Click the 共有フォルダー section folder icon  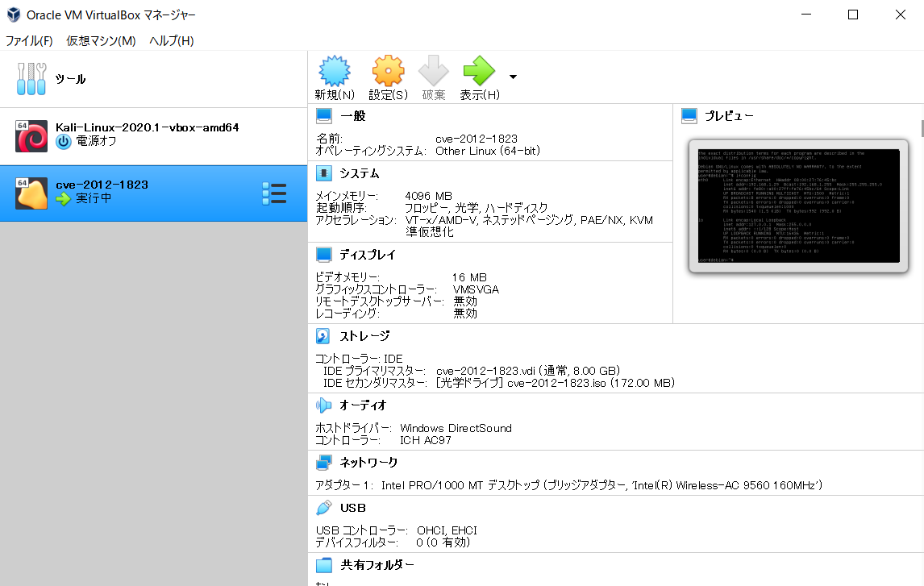click(323, 565)
